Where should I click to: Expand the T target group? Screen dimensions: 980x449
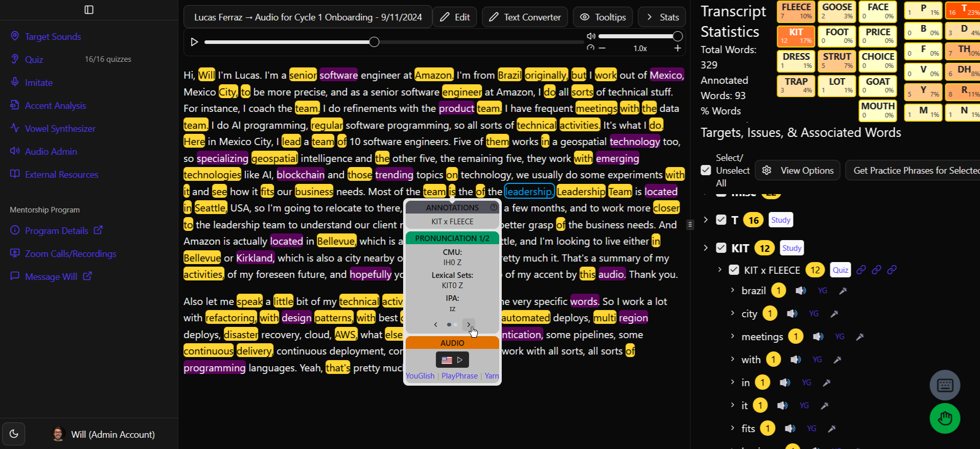[x=706, y=220]
